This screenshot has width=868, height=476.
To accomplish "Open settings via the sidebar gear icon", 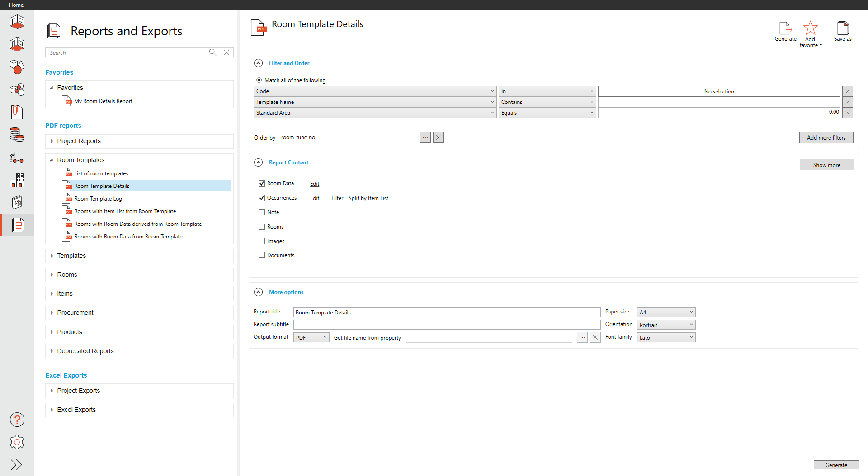I will pyautogui.click(x=17, y=442).
